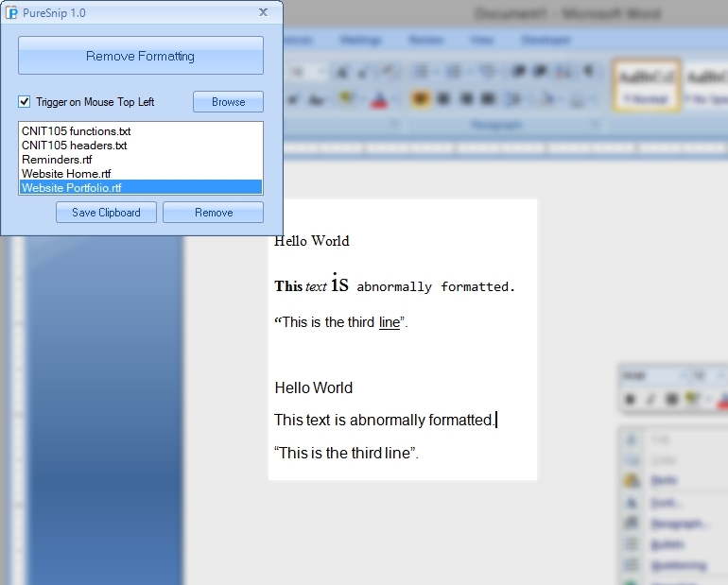Click the PureSnip app icon in title bar
728x585 pixels.
[x=12, y=12]
